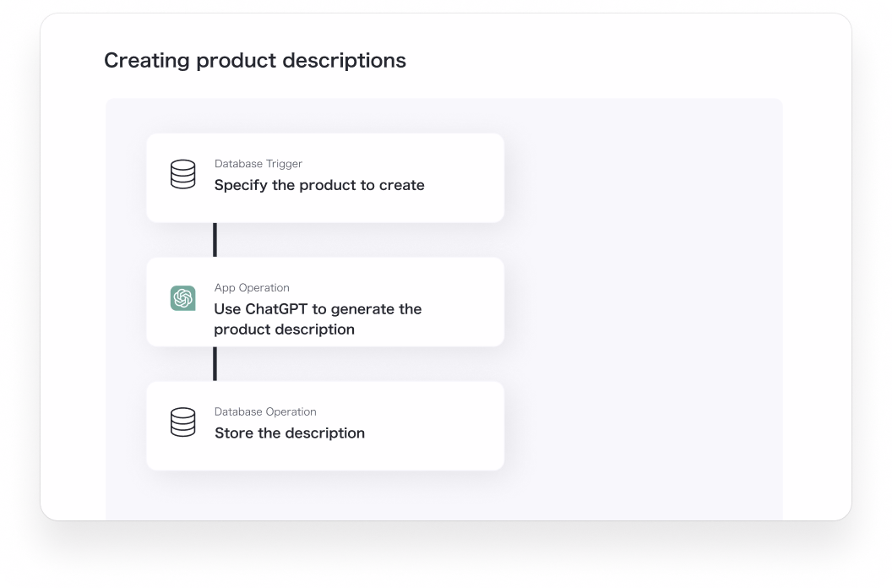
Task: Open the Use ChatGPT to generate step
Action: tap(325, 302)
